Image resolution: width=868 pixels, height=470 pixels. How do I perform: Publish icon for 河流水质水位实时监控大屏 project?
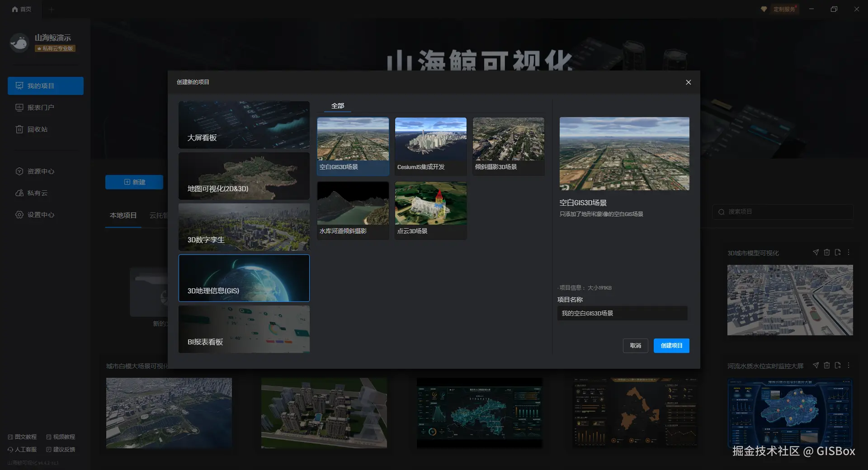pyautogui.click(x=816, y=366)
